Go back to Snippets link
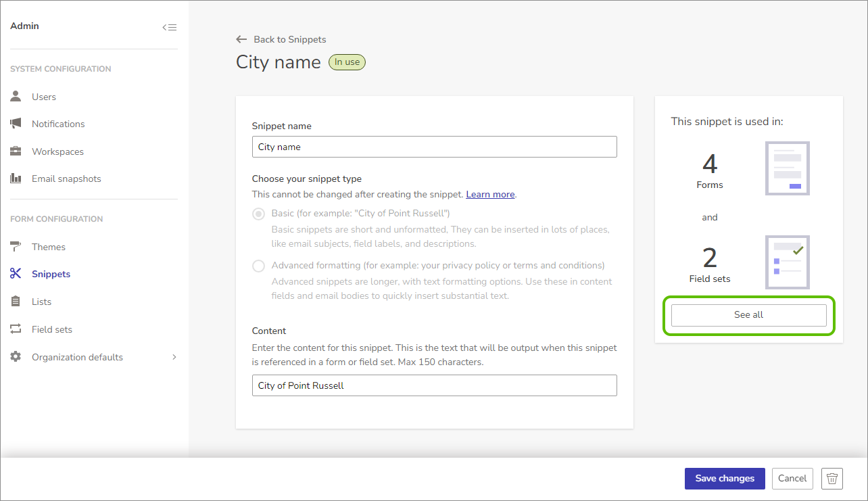This screenshot has height=501, width=868. pyautogui.click(x=281, y=39)
